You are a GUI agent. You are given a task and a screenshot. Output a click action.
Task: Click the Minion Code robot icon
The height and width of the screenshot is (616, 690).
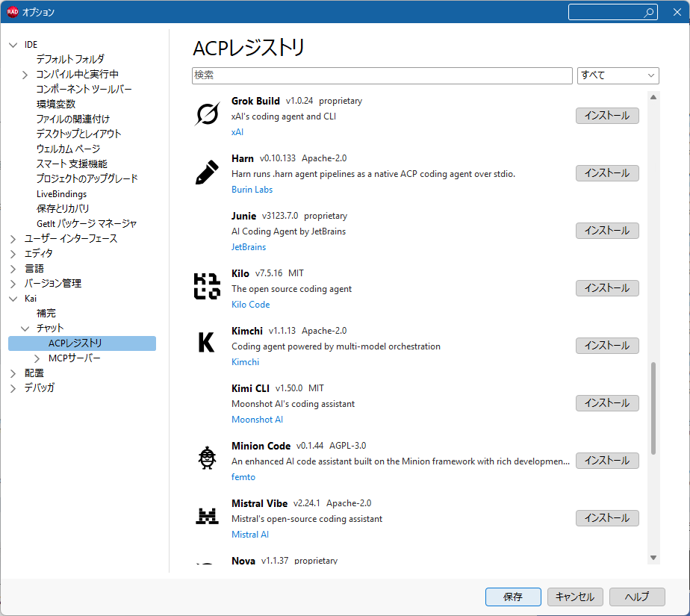[x=207, y=458]
